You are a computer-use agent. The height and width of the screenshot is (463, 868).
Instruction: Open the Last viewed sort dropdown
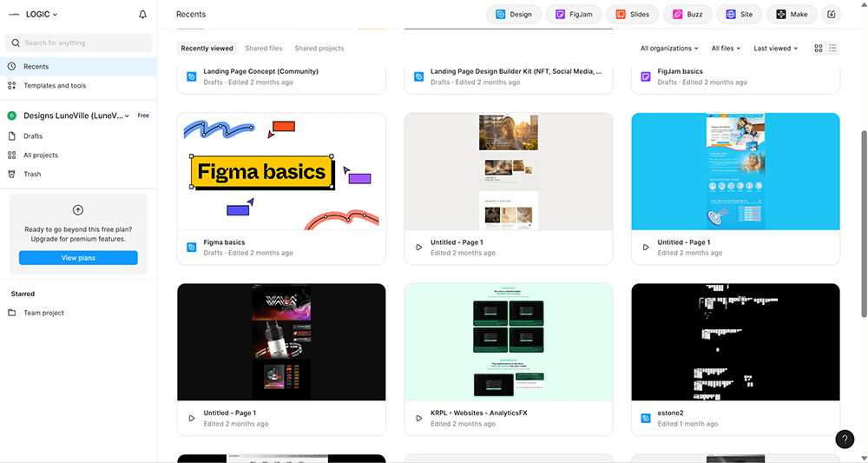pos(775,48)
